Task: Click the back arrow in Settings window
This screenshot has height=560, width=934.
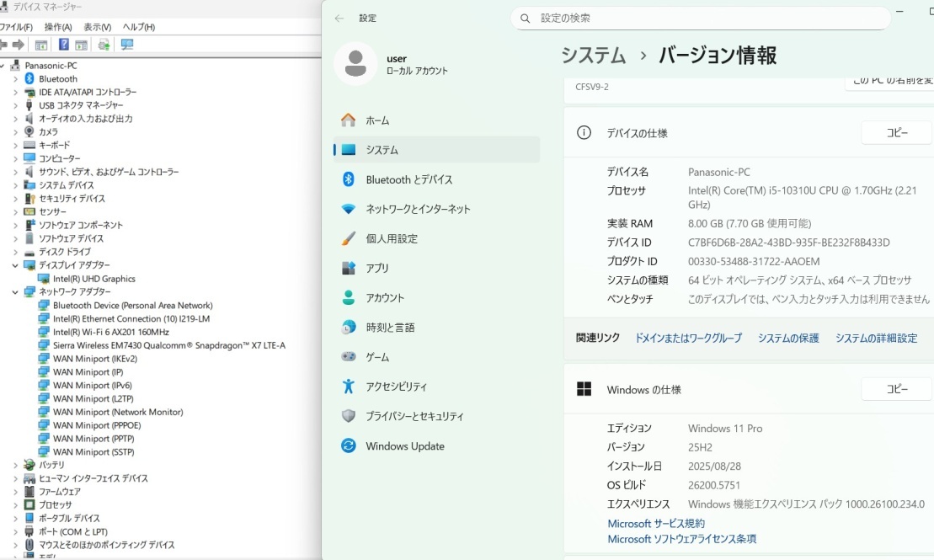Action: (339, 19)
